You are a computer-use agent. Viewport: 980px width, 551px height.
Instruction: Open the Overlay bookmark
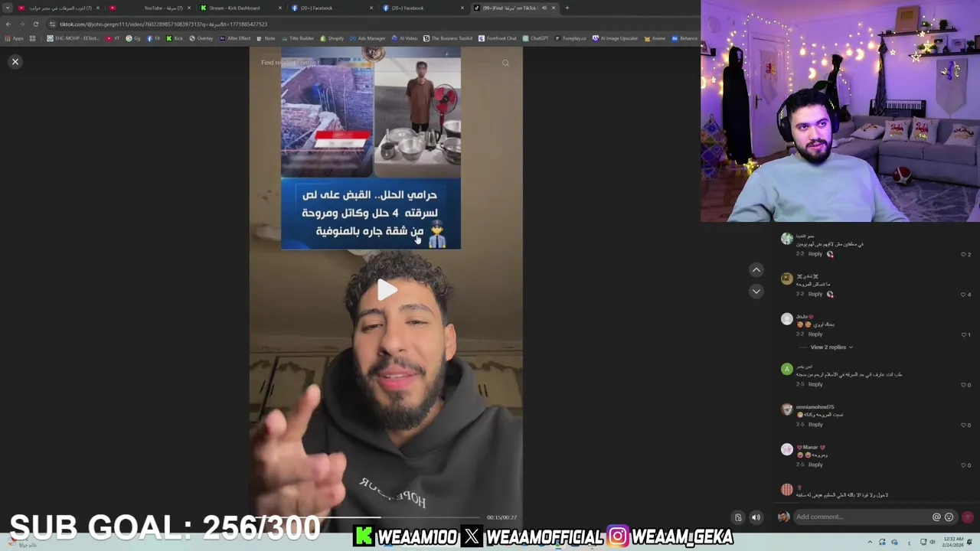201,38
